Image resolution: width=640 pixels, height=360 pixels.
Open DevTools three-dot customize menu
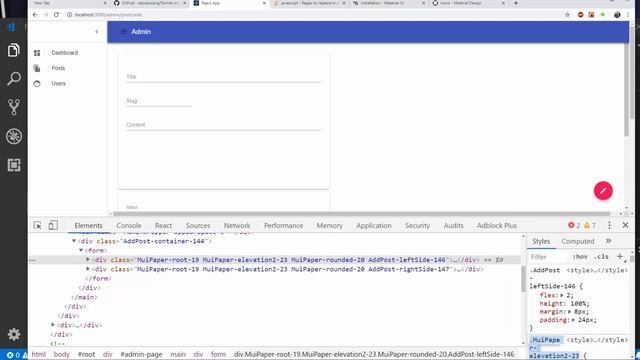pos(609,225)
